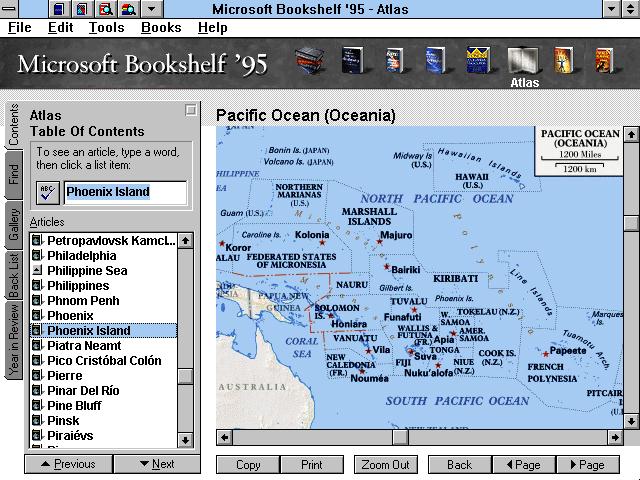640x480 pixels.
Task: Open the Help menu
Action: [x=213, y=27]
